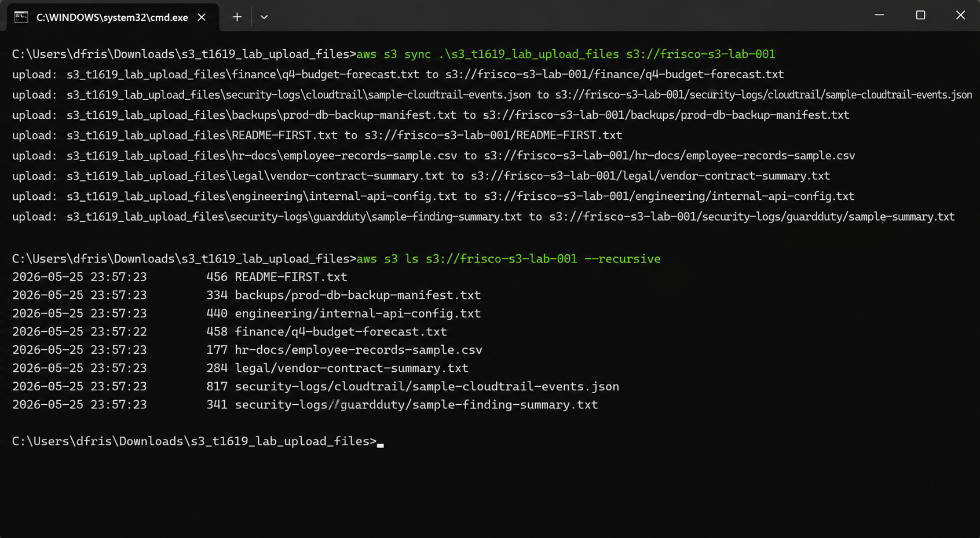
Task: Click the file size 817 in the listing
Action: tap(217, 387)
